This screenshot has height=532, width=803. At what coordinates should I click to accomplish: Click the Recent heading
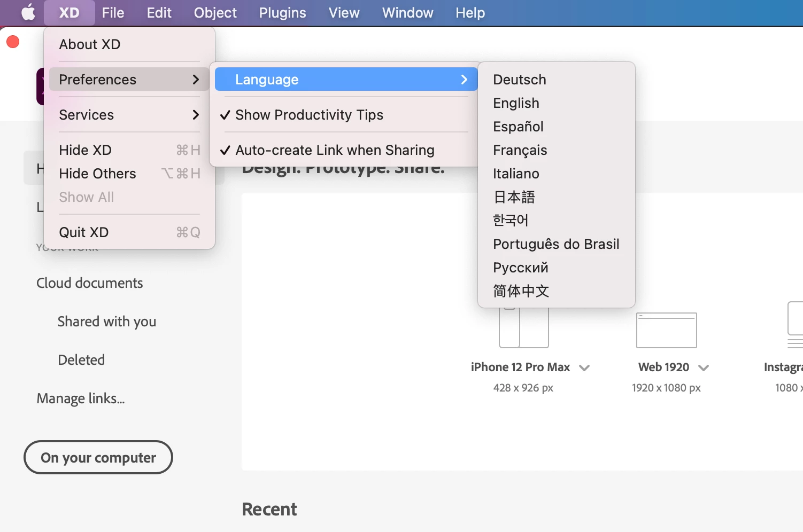(269, 509)
